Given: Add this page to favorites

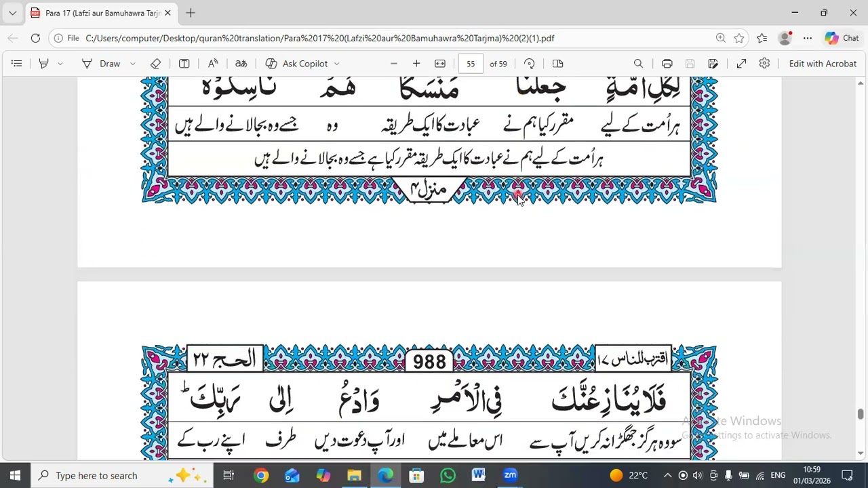Looking at the screenshot, I should pos(739,39).
